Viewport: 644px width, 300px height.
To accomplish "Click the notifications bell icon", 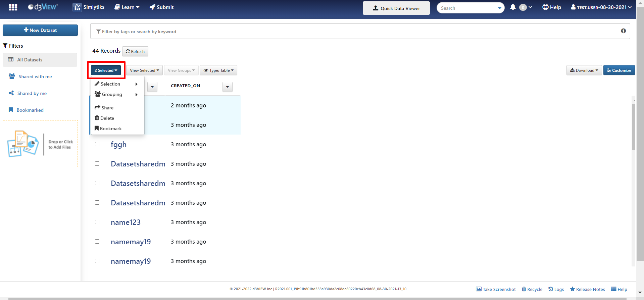I will [512, 7].
